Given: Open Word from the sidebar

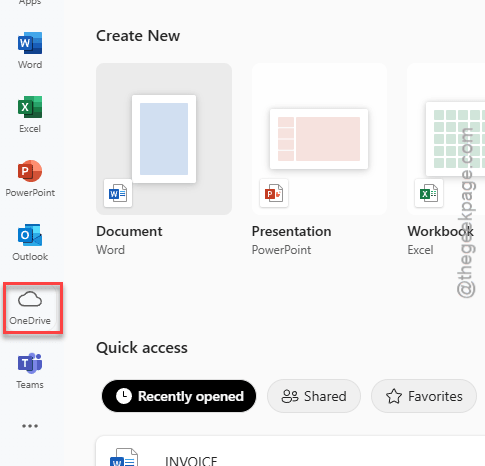Looking at the screenshot, I should point(30,50).
